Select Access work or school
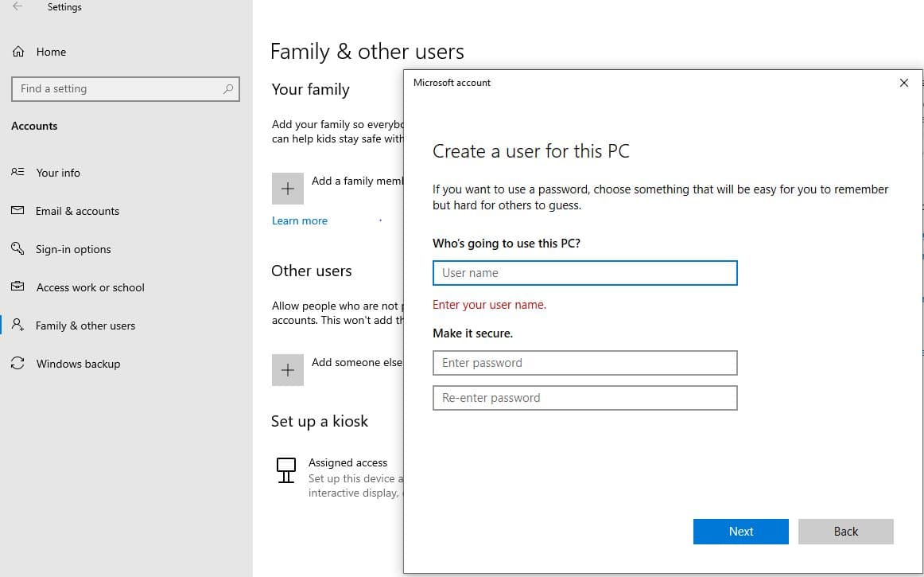Image resolution: width=924 pixels, height=577 pixels. tap(90, 287)
